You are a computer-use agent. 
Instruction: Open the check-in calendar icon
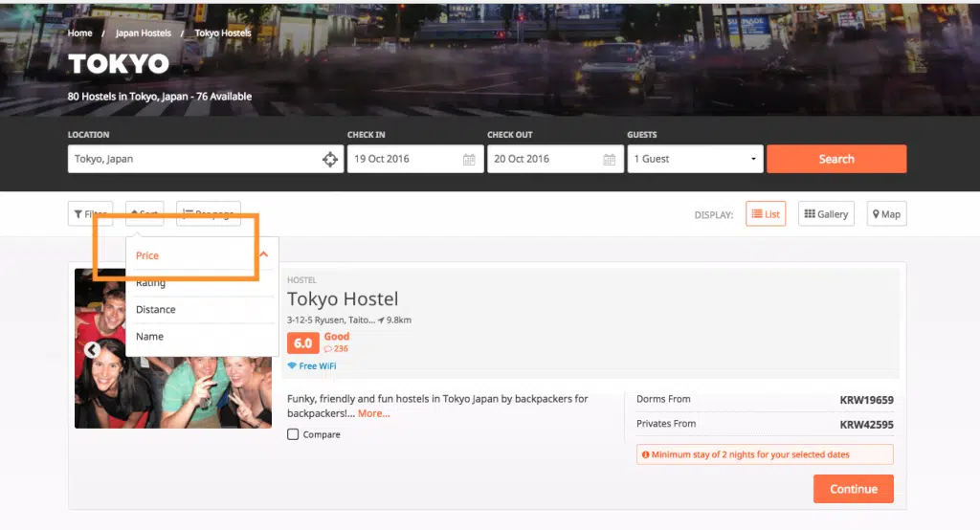[469, 160]
